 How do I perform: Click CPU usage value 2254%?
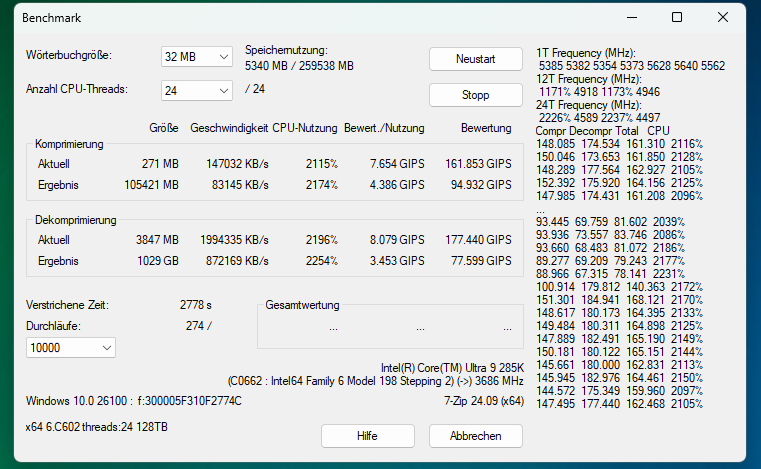point(322,261)
